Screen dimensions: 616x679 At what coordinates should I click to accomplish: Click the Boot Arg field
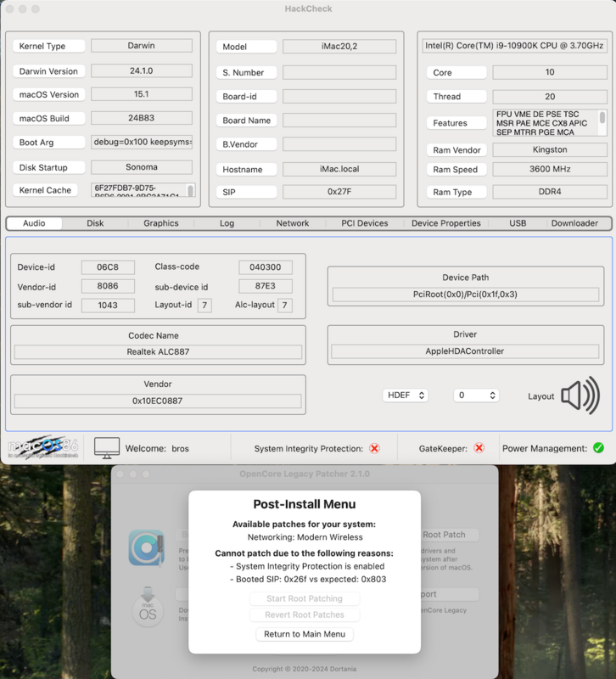(x=142, y=142)
